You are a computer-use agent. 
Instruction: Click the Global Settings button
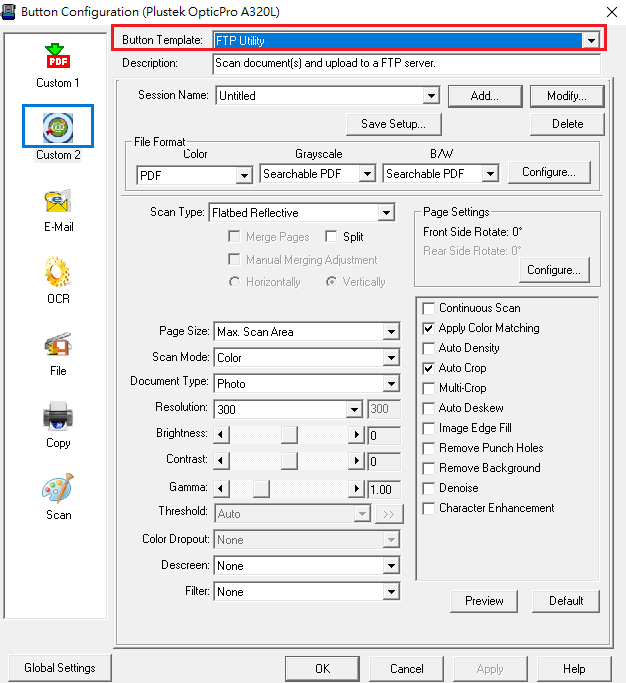point(60,668)
